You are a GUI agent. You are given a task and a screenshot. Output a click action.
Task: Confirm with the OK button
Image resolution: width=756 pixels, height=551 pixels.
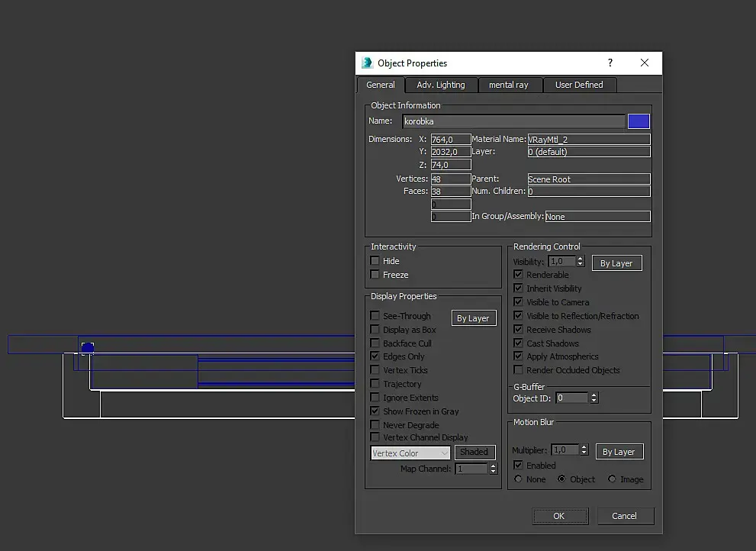(560, 516)
